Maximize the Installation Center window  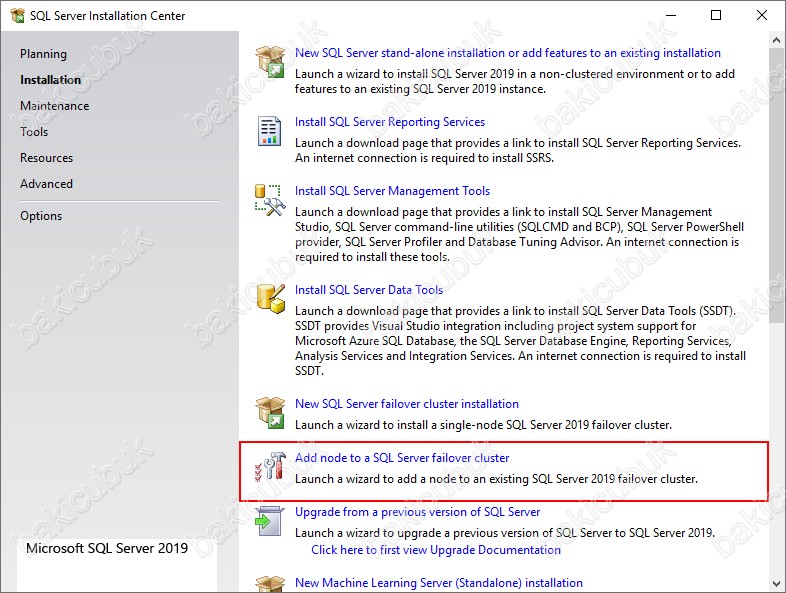tap(716, 16)
